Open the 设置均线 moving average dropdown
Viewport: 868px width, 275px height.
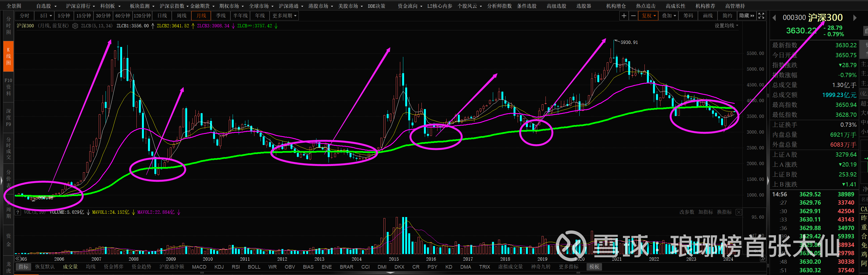pyautogui.click(x=726, y=26)
